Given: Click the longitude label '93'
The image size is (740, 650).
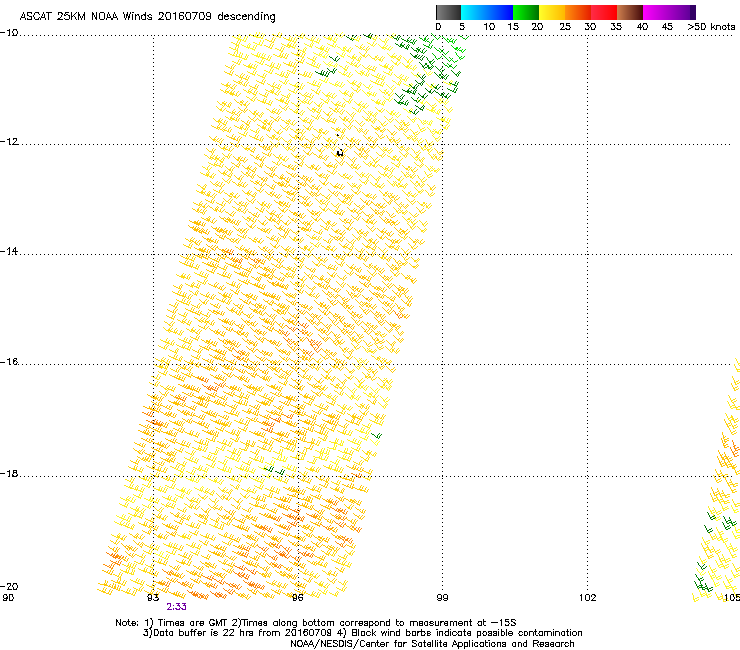Looking at the screenshot, I should pyautogui.click(x=153, y=598).
